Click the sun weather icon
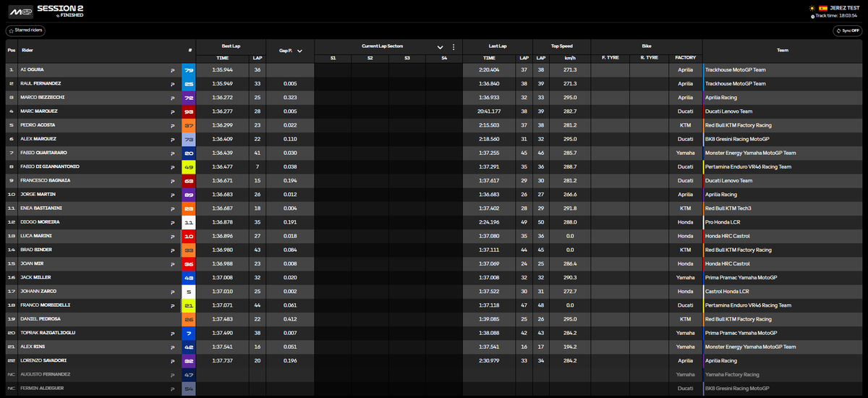The image size is (868, 398). [x=812, y=8]
